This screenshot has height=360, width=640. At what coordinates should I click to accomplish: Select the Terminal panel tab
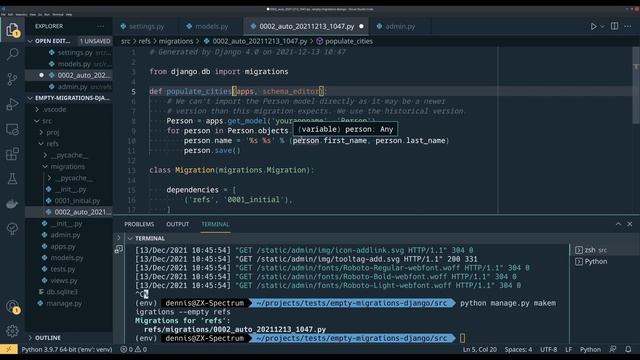pyautogui.click(x=216, y=224)
